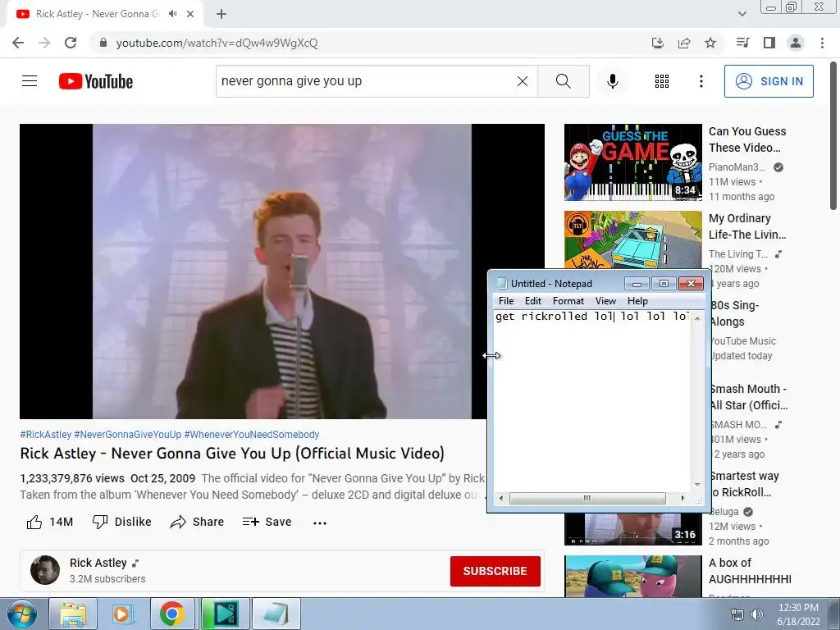Open 'Smash Mouth - All Star' video title
The image size is (840, 630).
[749, 397]
